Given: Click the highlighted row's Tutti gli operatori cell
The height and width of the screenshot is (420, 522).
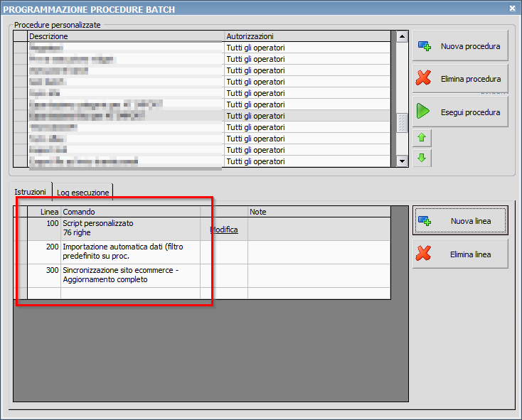Looking at the screenshot, I should (307, 116).
